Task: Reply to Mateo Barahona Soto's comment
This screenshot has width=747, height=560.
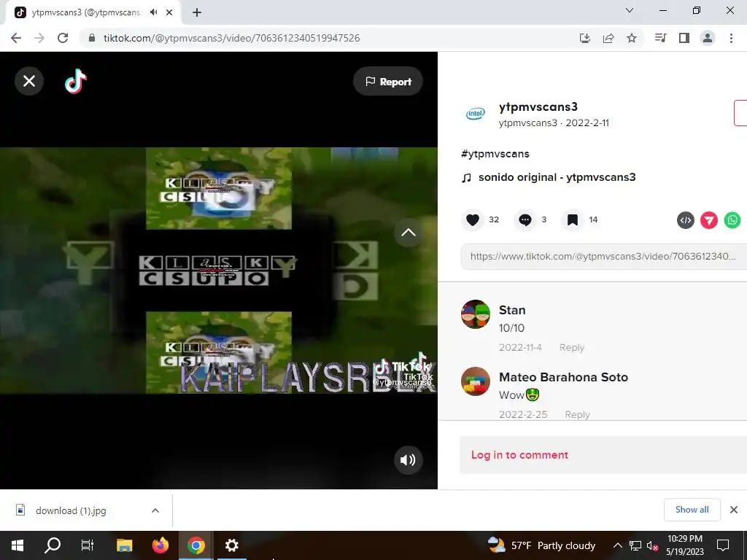Action: click(x=577, y=415)
